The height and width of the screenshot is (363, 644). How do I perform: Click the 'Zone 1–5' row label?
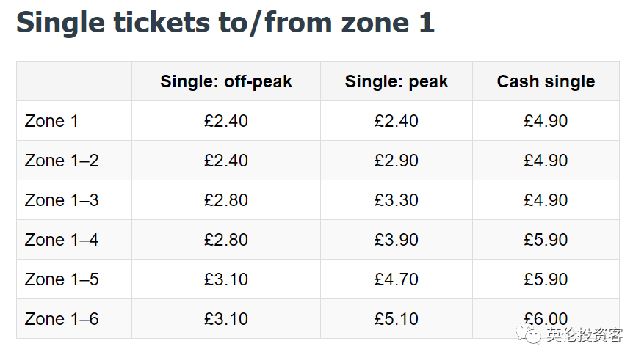[62, 279]
